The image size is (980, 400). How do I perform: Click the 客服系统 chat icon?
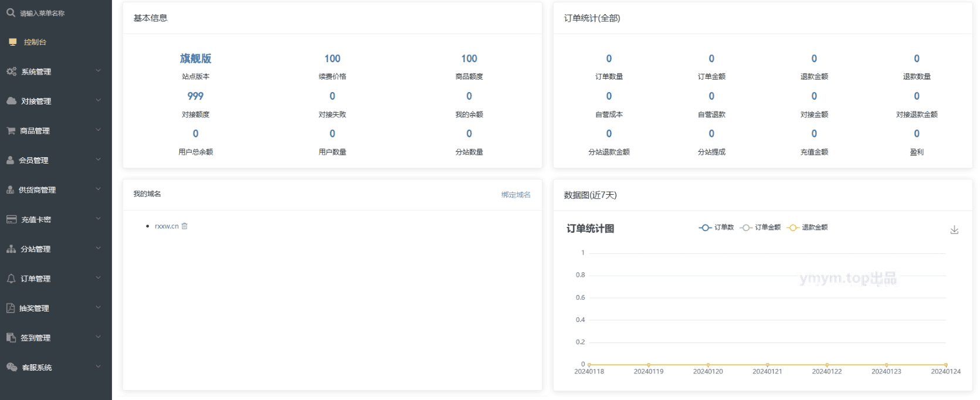click(12, 367)
